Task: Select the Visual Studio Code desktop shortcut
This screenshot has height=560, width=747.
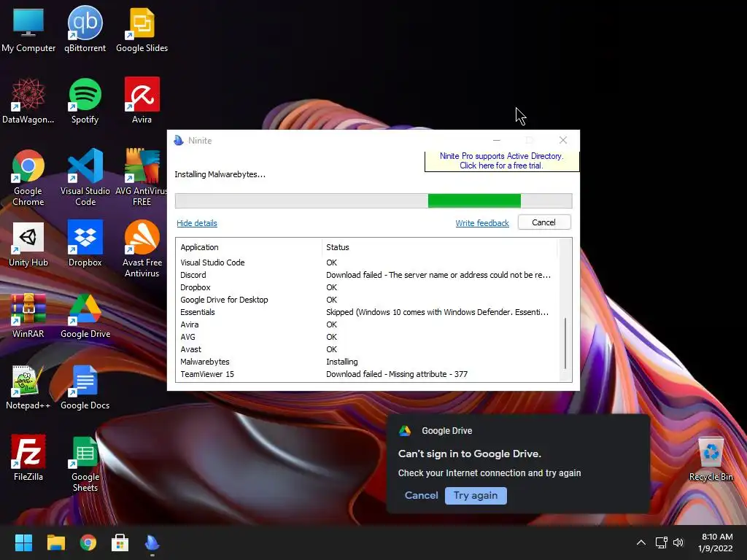Action: click(x=85, y=178)
